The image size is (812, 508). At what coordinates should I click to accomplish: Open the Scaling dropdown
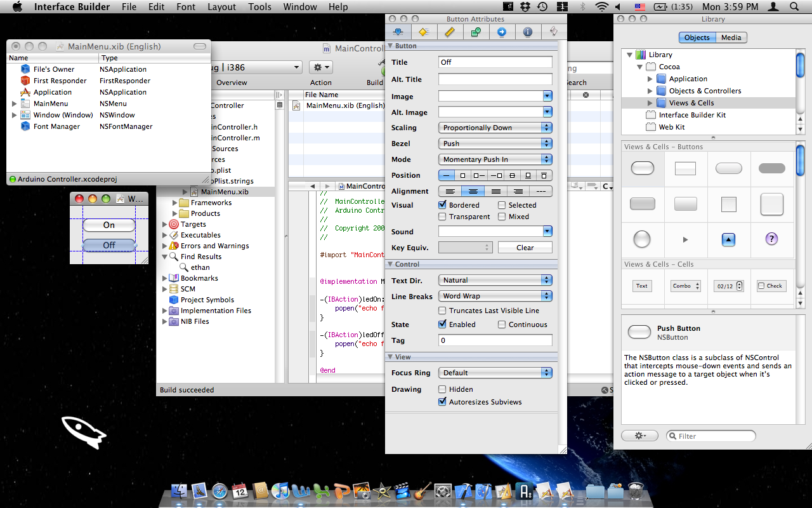pyautogui.click(x=495, y=128)
